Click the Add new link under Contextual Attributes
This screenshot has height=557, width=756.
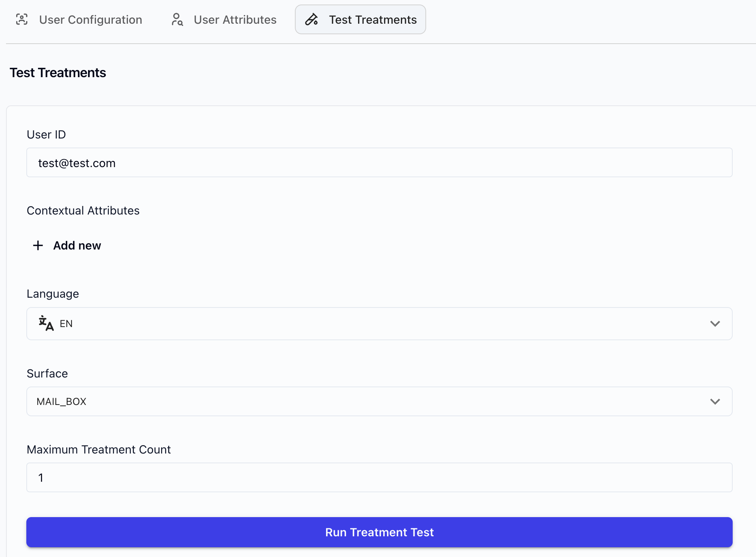77,245
